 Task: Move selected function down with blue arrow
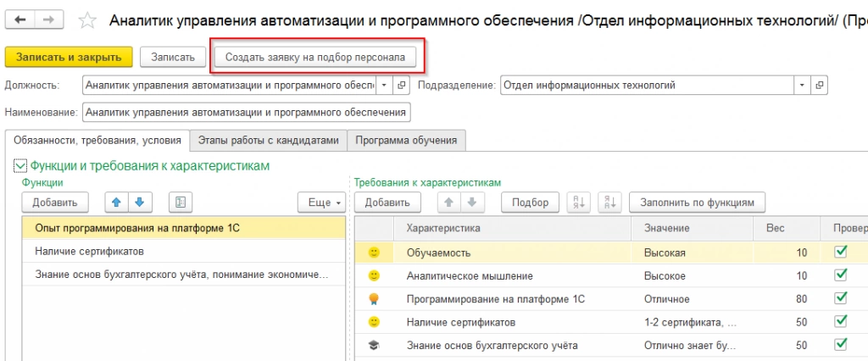coord(140,202)
